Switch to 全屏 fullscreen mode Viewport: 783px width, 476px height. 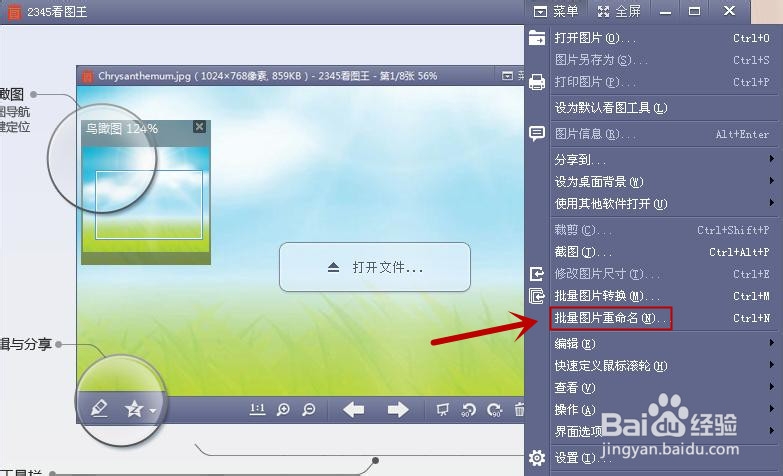619,11
